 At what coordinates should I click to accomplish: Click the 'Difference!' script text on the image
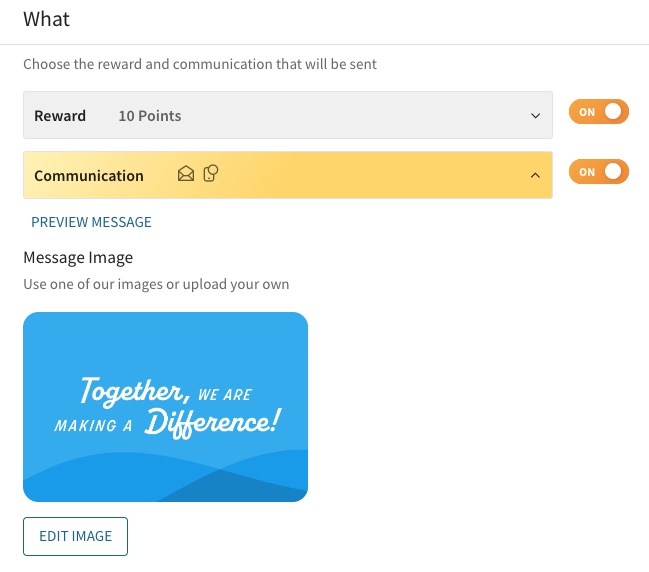click(x=213, y=423)
